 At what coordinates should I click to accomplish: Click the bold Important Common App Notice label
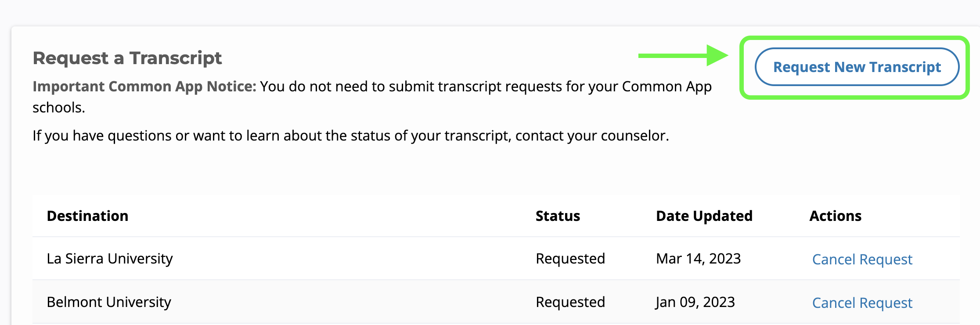point(144,86)
